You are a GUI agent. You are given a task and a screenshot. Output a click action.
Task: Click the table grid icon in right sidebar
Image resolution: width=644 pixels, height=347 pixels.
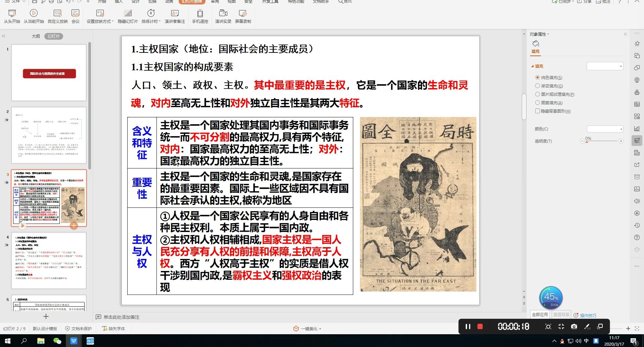(637, 104)
